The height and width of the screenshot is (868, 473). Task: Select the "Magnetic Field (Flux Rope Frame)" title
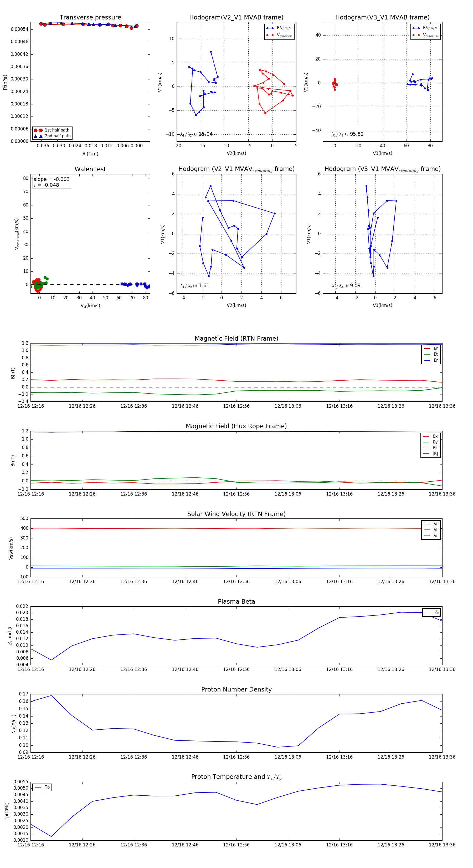(236, 426)
